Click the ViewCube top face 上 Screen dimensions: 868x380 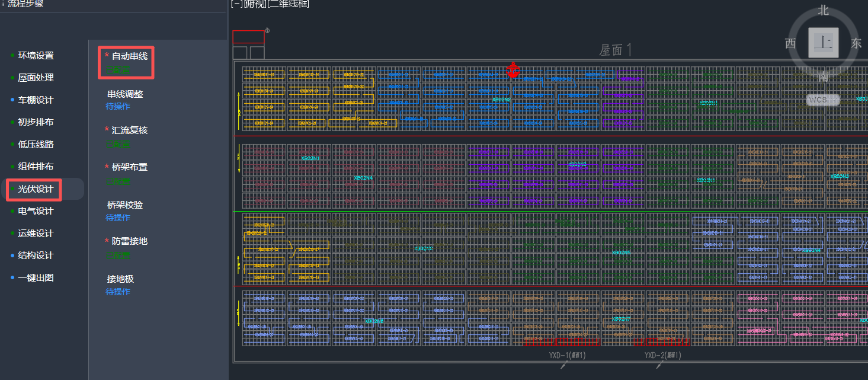(824, 42)
